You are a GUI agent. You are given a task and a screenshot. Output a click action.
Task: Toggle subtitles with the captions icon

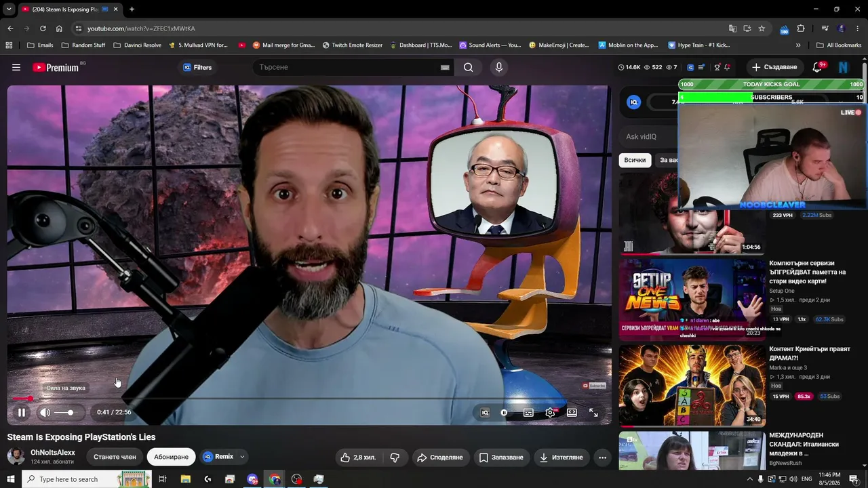528,412
